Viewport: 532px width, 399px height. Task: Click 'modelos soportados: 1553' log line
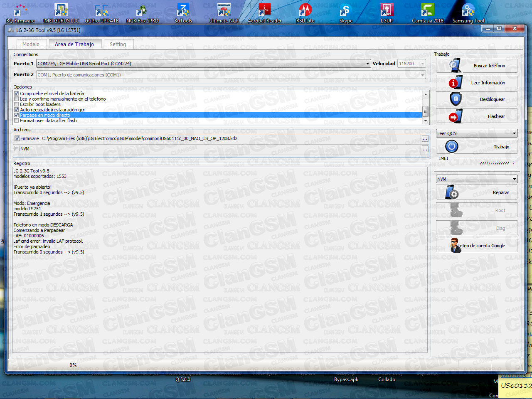click(40, 176)
